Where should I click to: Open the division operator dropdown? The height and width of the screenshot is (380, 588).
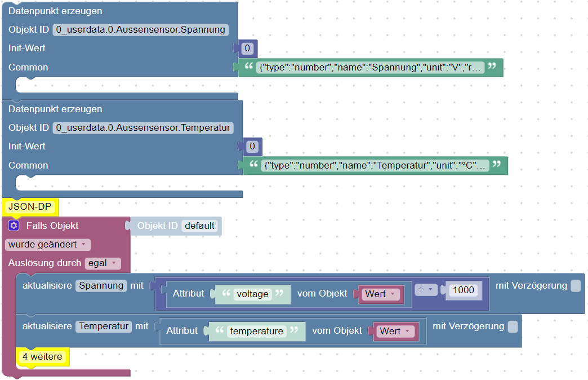tap(426, 289)
